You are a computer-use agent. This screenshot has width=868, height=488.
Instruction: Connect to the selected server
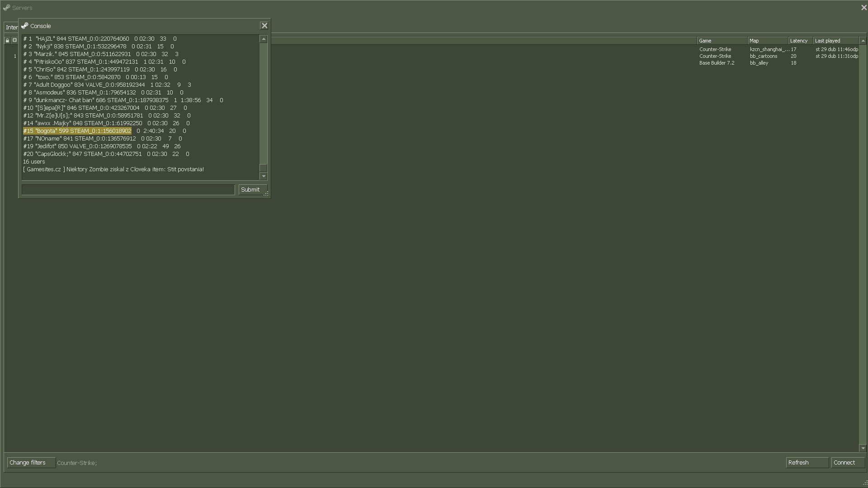point(847,463)
